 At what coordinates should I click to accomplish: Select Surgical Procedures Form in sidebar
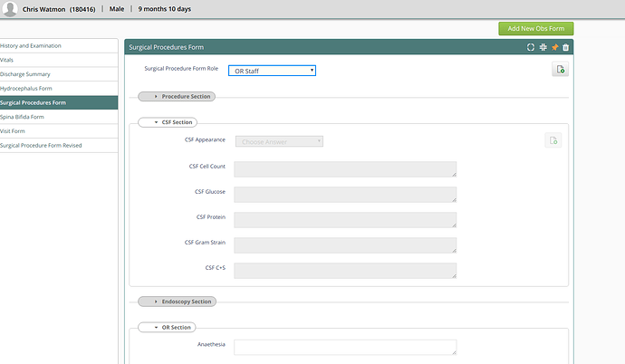coord(58,102)
